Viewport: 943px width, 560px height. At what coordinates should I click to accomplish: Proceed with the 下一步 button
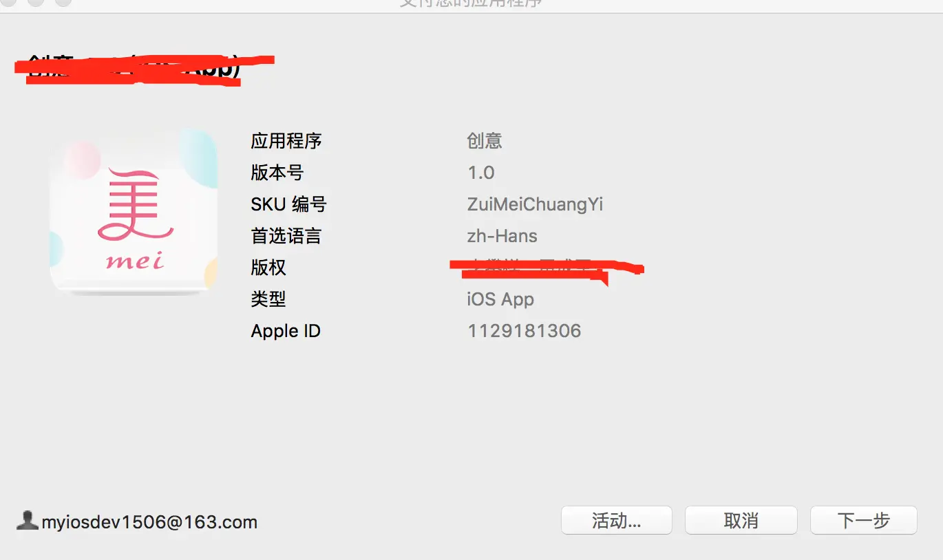click(863, 521)
